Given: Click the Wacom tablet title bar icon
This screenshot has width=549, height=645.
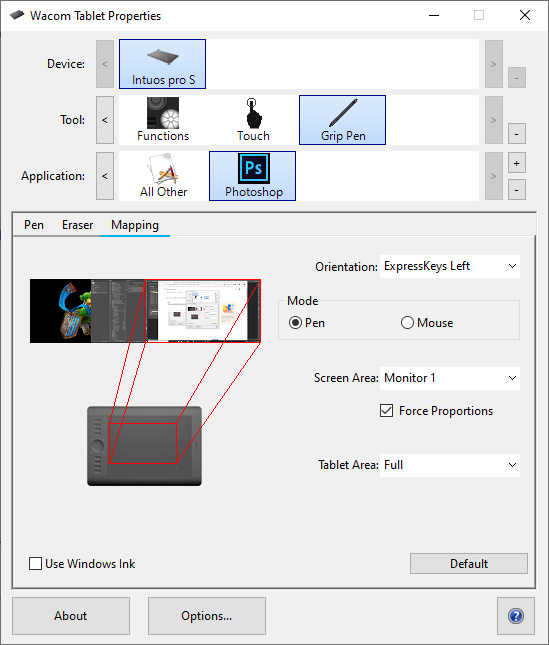Looking at the screenshot, I should [16, 16].
